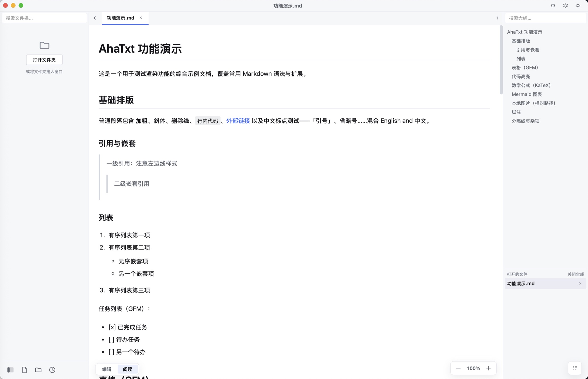588x379 pixels.
Task: Click the 打开文件夹 button
Action: tap(44, 60)
